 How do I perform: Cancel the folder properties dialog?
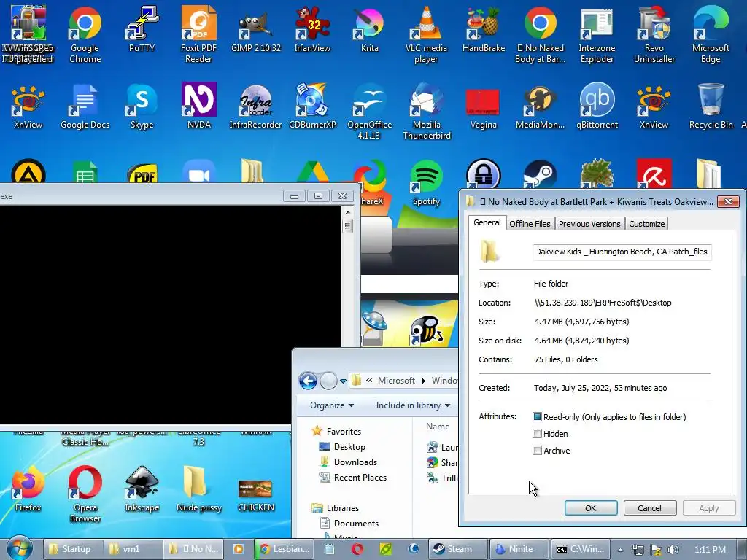650,508
